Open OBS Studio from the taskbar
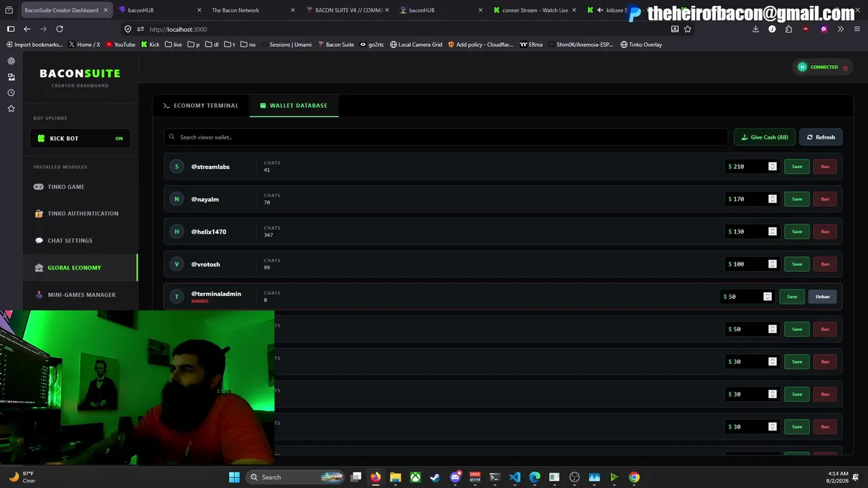The image size is (868, 488). pos(574,477)
